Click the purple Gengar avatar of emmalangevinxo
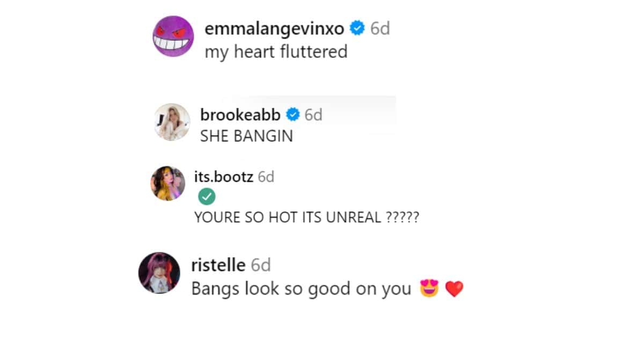644x338 pixels. click(173, 36)
